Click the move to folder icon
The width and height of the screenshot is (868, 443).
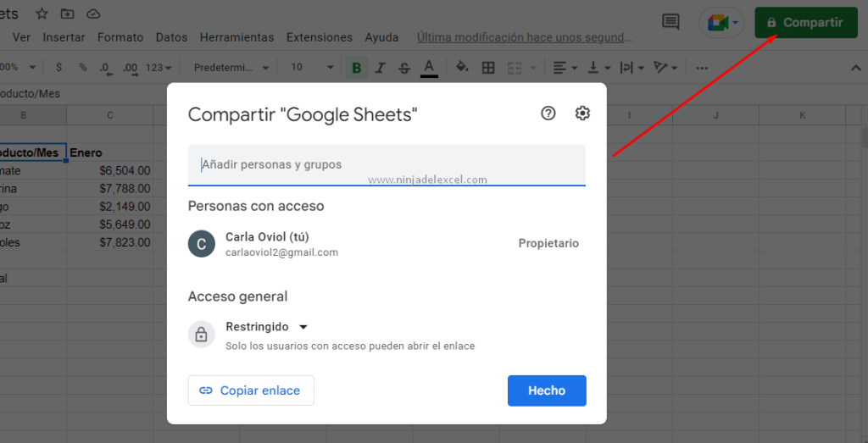(x=68, y=14)
